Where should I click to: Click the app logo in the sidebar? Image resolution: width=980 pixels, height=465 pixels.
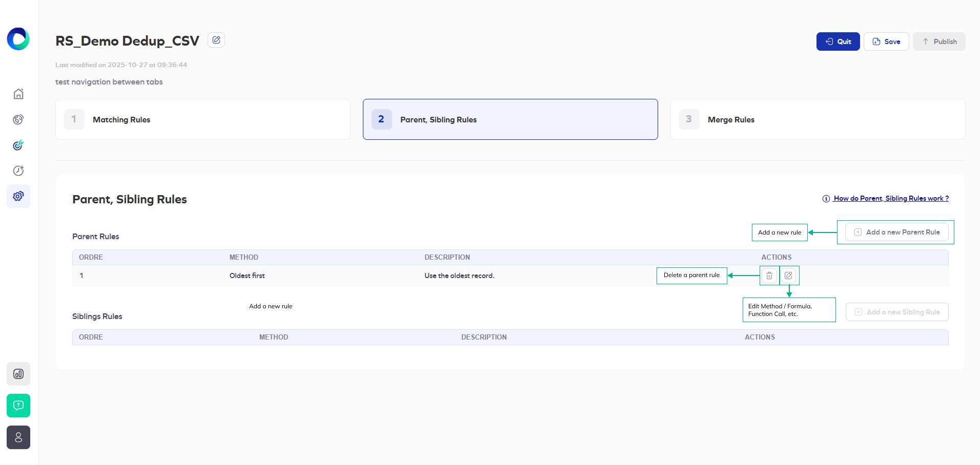click(18, 39)
